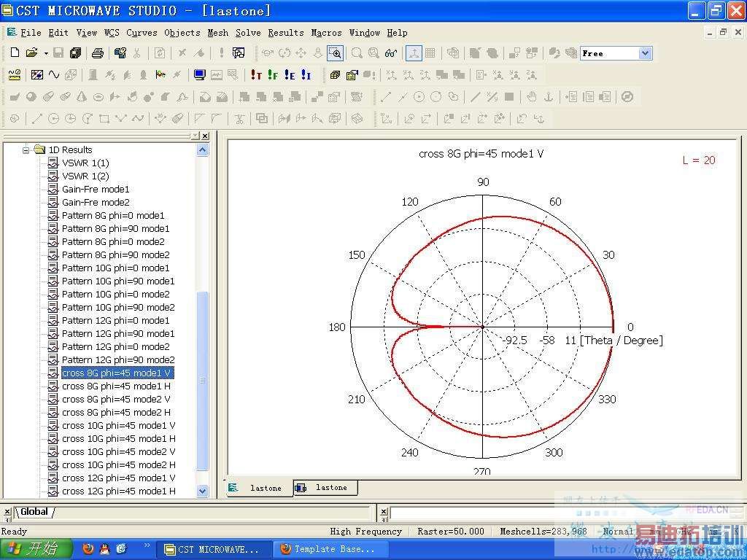The height and width of the screenshot is (560, 747).
Task: Collapse the 1D Results folder
Action: [x=26, y=149]
